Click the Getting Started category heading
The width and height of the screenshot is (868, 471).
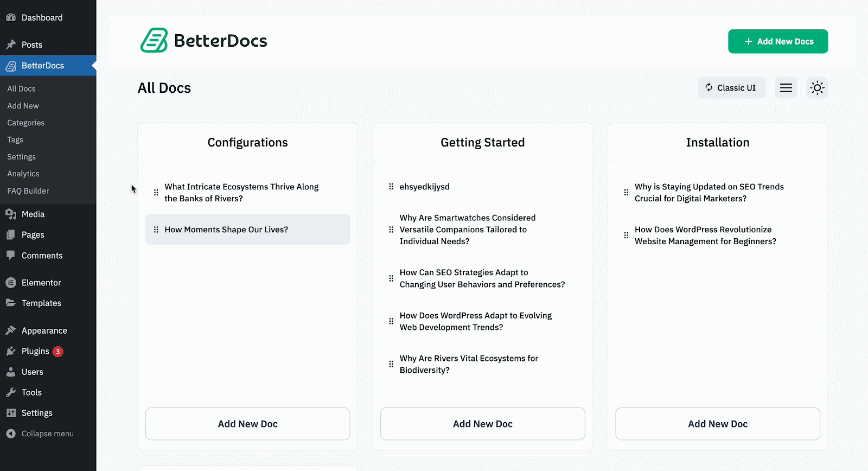pyautogui.click(x=483, y=142)
